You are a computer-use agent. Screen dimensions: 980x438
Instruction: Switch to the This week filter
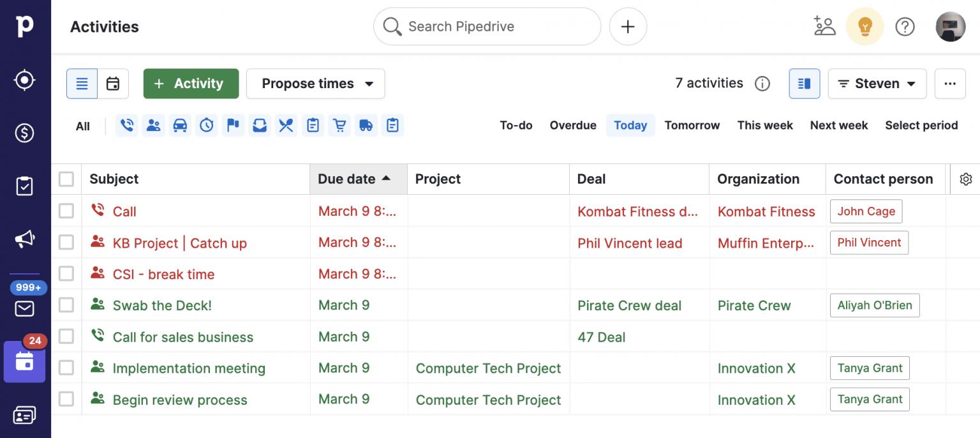765,126
